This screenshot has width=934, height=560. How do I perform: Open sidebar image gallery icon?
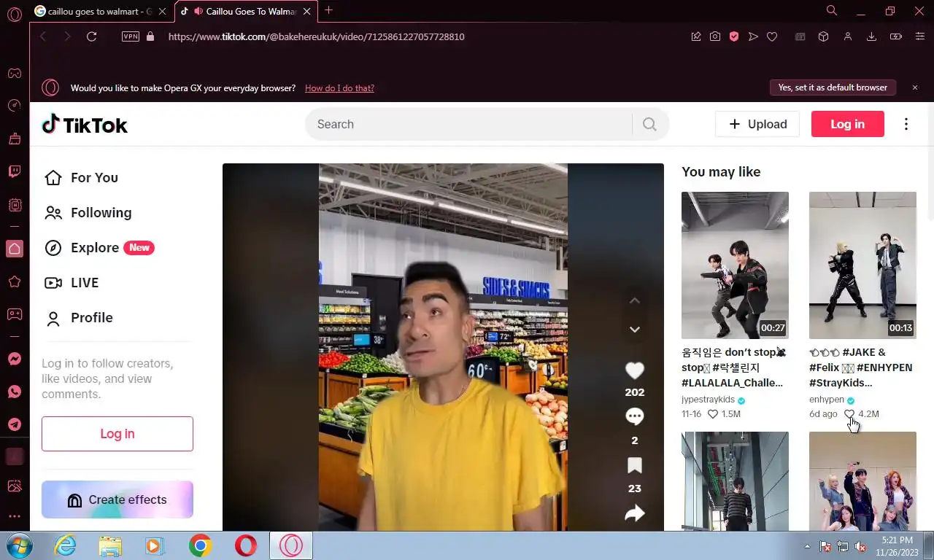pos(14,486)
